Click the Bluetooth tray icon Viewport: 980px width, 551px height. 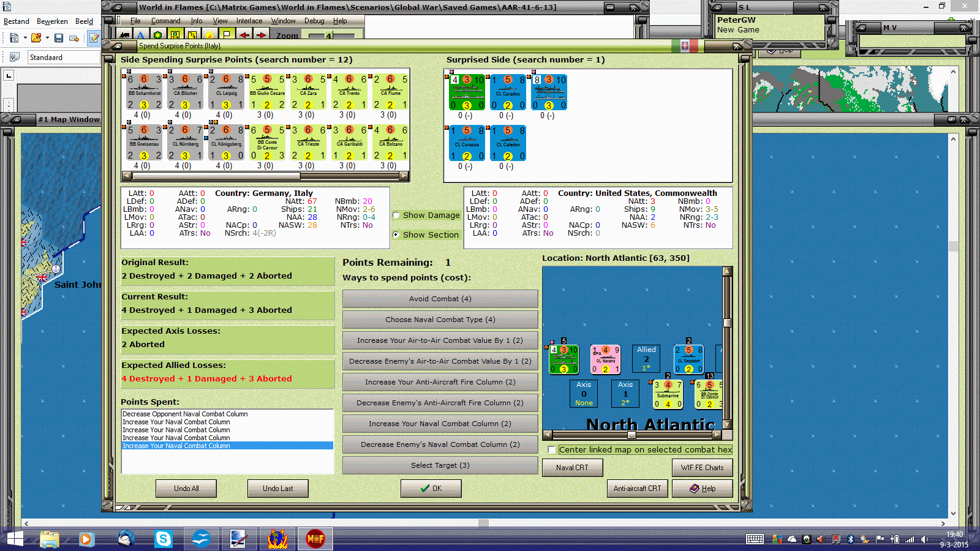850,539
